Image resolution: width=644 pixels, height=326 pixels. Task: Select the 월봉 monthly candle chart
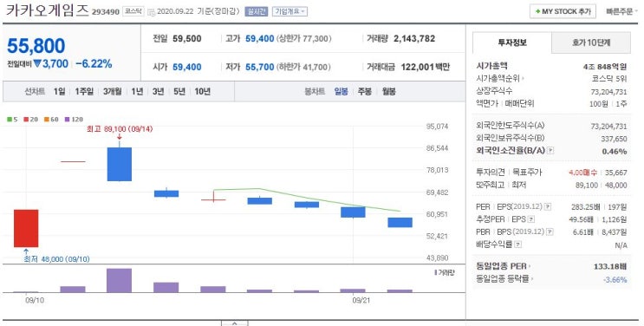click(x=388, y=92)
